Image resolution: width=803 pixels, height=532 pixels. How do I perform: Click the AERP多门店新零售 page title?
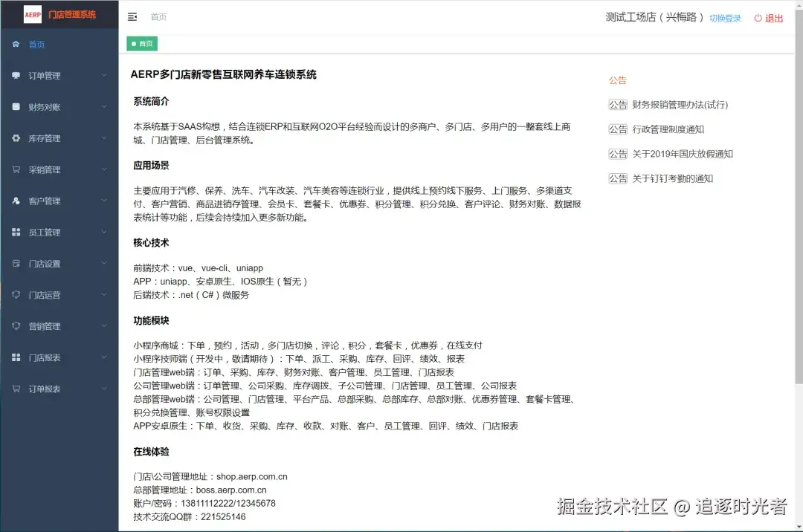(223, 75)
